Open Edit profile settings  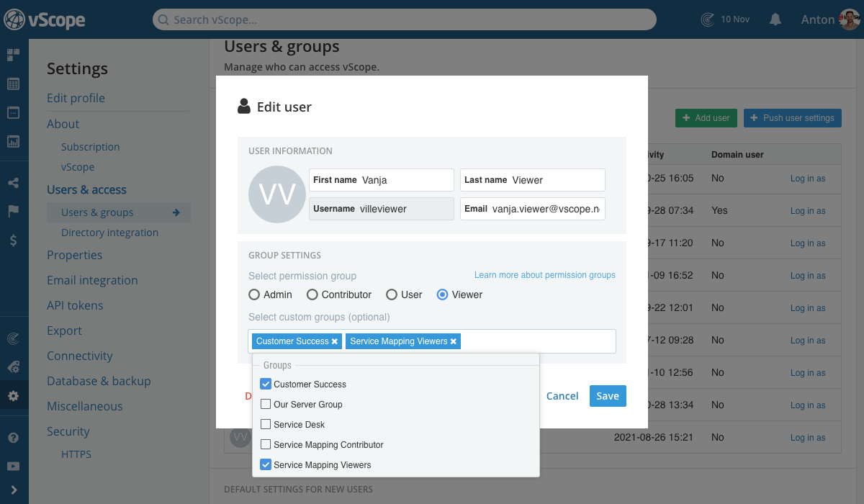(76, 98)
